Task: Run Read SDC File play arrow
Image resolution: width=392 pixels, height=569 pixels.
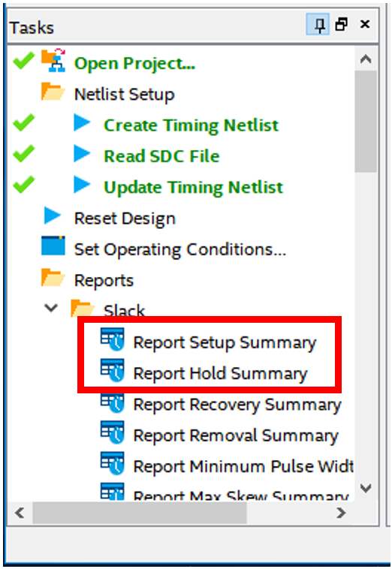Action: (82, 153)
